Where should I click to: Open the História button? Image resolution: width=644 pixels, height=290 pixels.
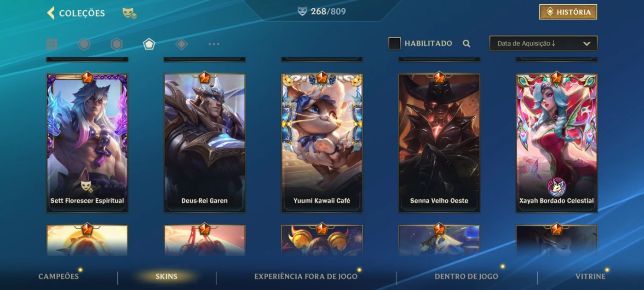pyautogui.click(x=568, y=12)
